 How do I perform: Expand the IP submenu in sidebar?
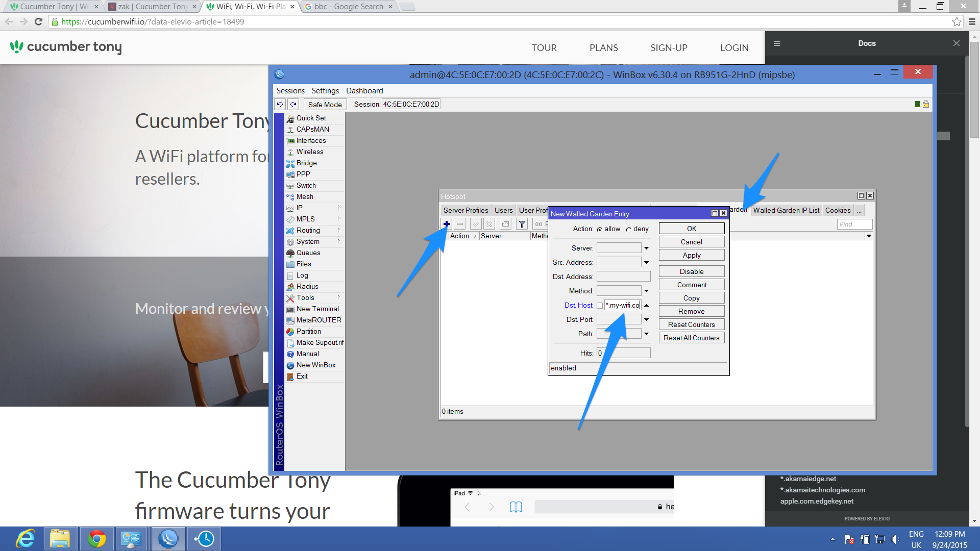point(339,208)
